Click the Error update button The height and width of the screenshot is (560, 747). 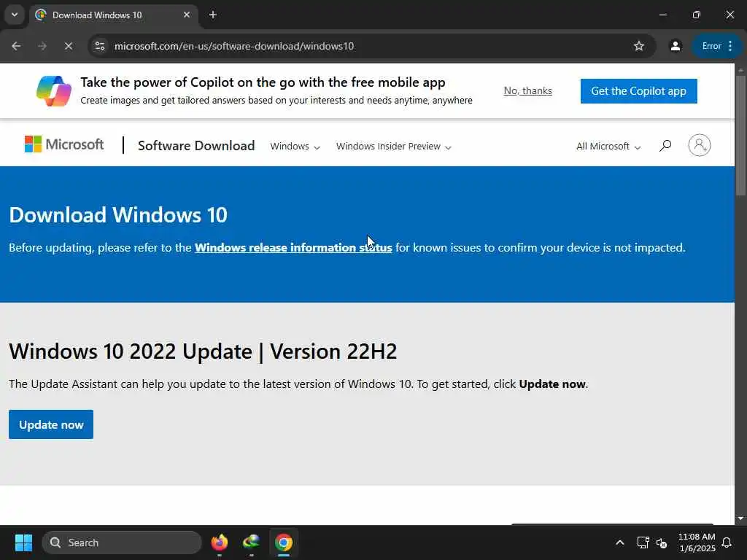coord(711,46)
